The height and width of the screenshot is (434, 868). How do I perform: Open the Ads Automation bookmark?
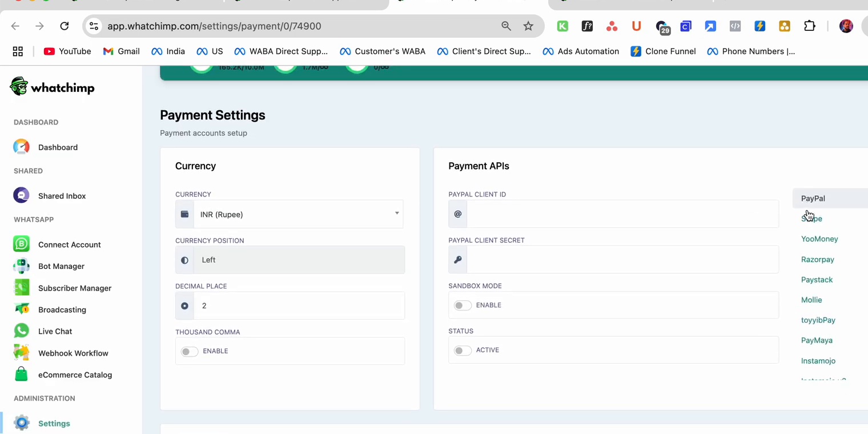click(x=581, y=51)
